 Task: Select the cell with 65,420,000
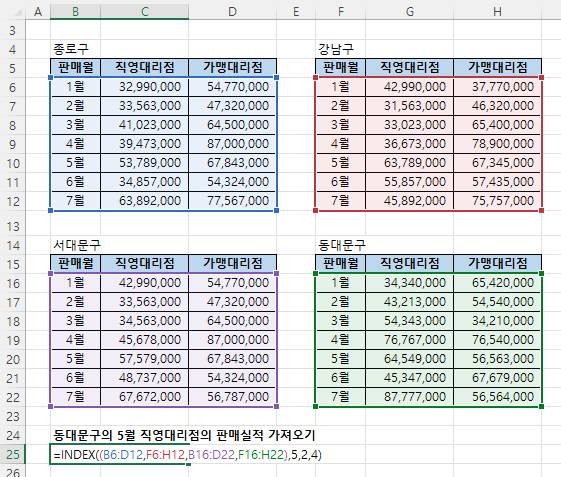497,283
